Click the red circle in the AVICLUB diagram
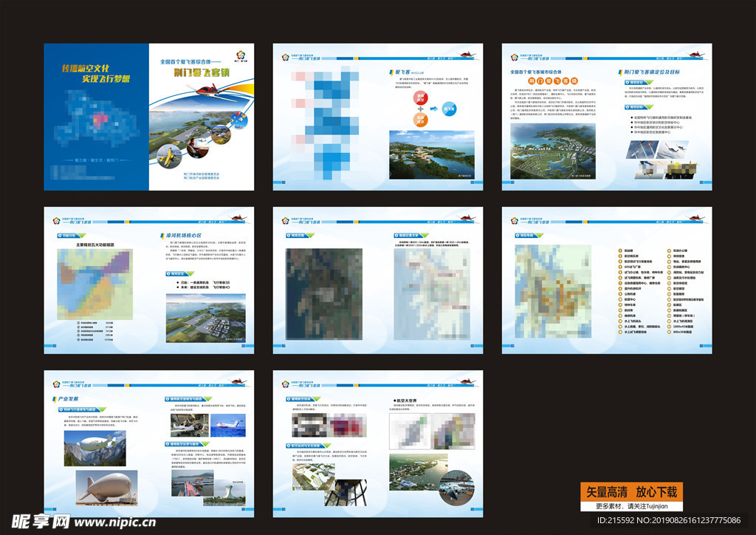The image size is (756, 535). pyautogui.click(x=420, y=98)
